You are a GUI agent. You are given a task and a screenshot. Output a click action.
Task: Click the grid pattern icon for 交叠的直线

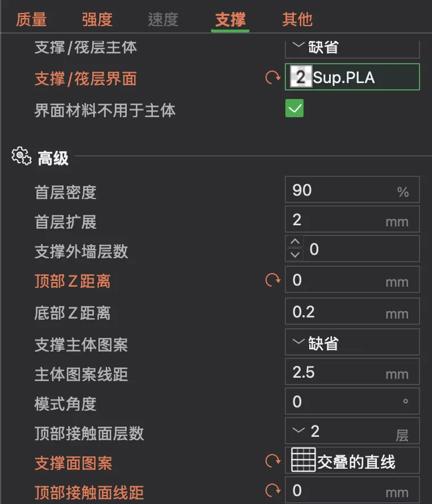(x=303, y=460)
